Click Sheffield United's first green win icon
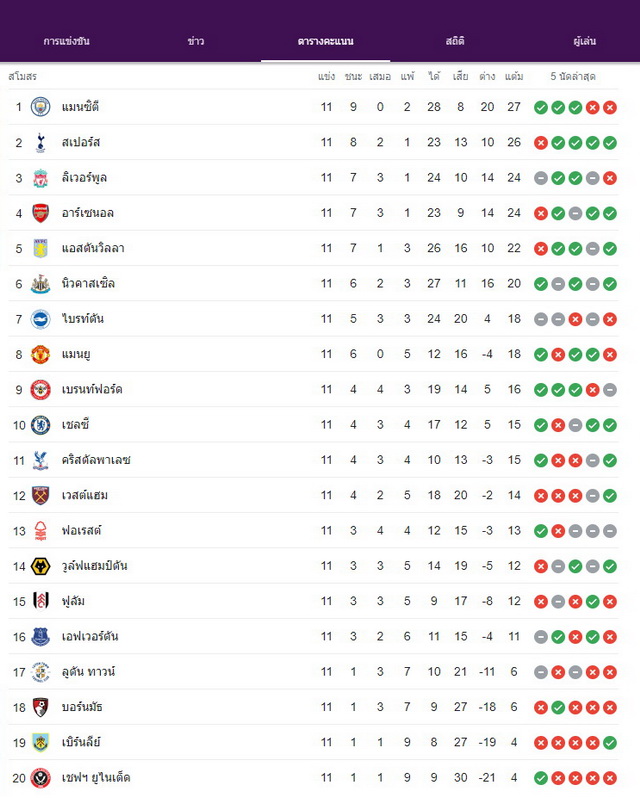 point(541,778)
